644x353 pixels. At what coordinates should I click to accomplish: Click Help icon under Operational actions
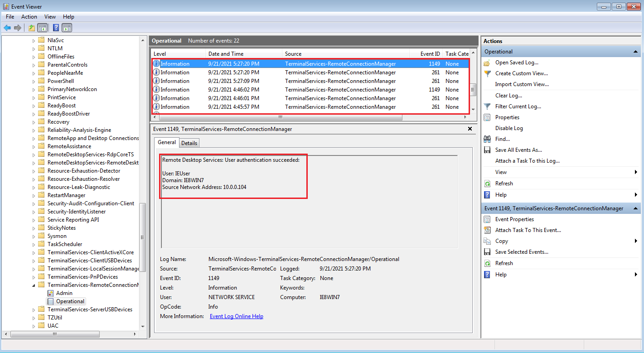pos(487,195)
